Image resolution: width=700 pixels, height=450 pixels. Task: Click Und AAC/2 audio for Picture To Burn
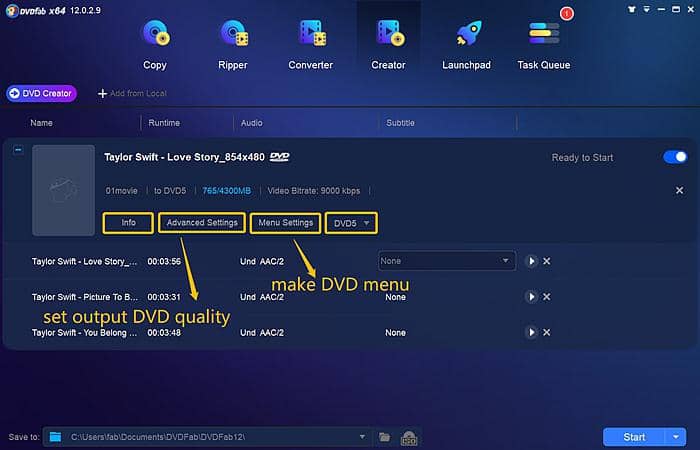point(262,297)
